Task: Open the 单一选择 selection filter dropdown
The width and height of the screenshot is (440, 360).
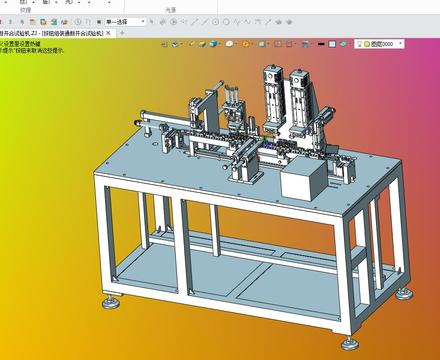Action: click(x=126, y=22)
